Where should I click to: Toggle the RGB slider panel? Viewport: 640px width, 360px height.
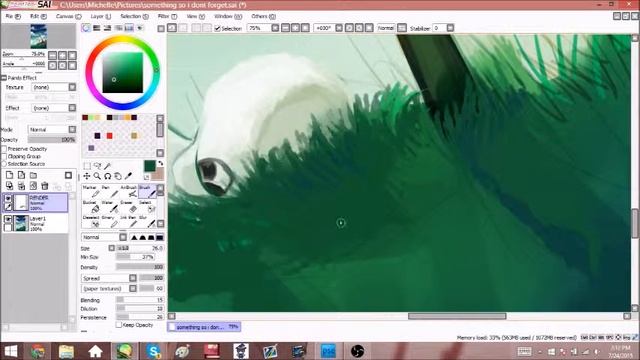[x=97, y=28]
